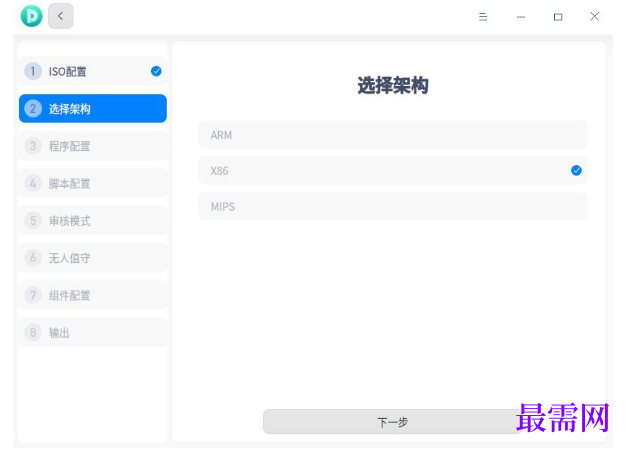The image size is (628, 449).
Task: Click the completed checkmark beside ISO配置
Action: 156,71
